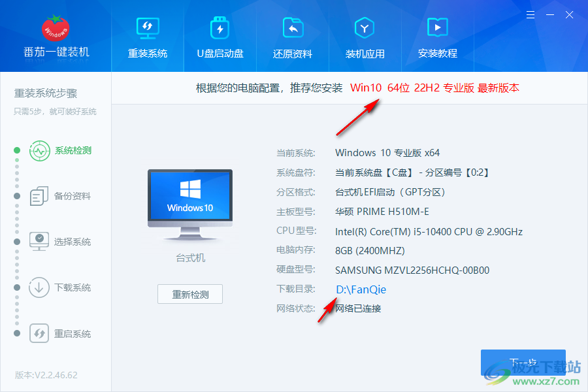The image size is (588, 392).
Task: Click the 下载系统 download arrow icon
Action: [x=39, y=287]
